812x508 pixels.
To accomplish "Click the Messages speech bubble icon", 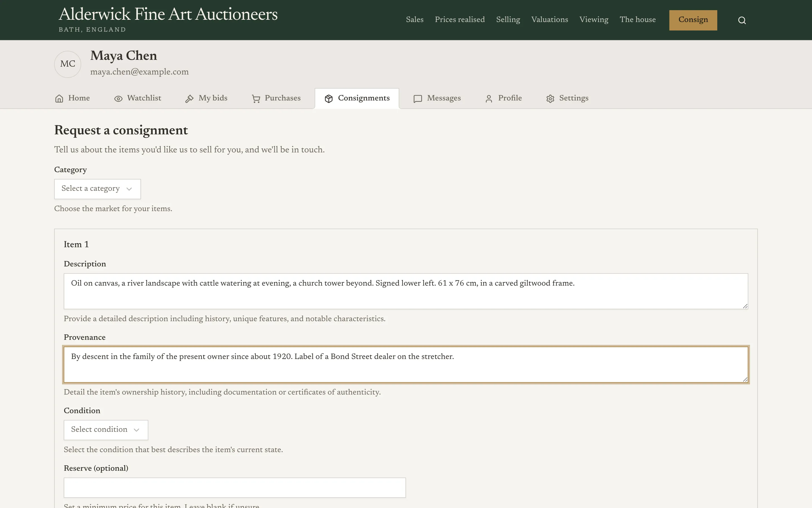I will (x=418, y=98).
